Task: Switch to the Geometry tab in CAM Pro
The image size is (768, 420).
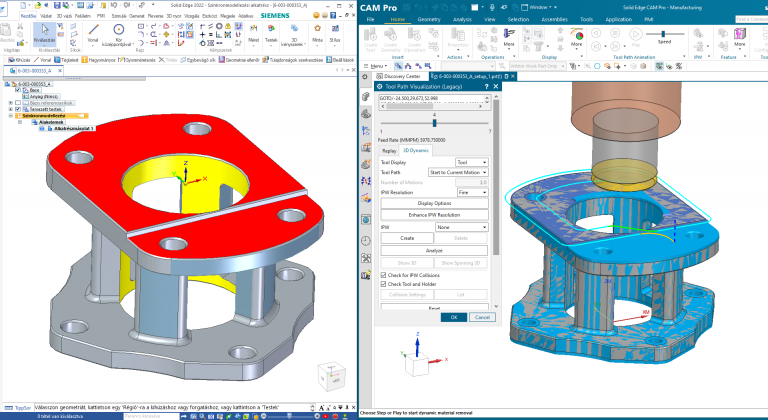Action: pyautogui.click(x=429, y=20)
